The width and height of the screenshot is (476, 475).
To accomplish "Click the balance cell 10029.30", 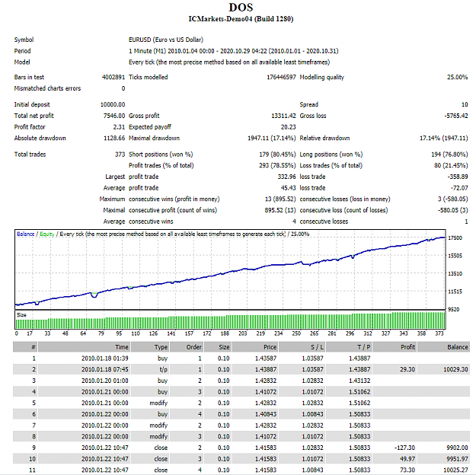I will point(455,369).
